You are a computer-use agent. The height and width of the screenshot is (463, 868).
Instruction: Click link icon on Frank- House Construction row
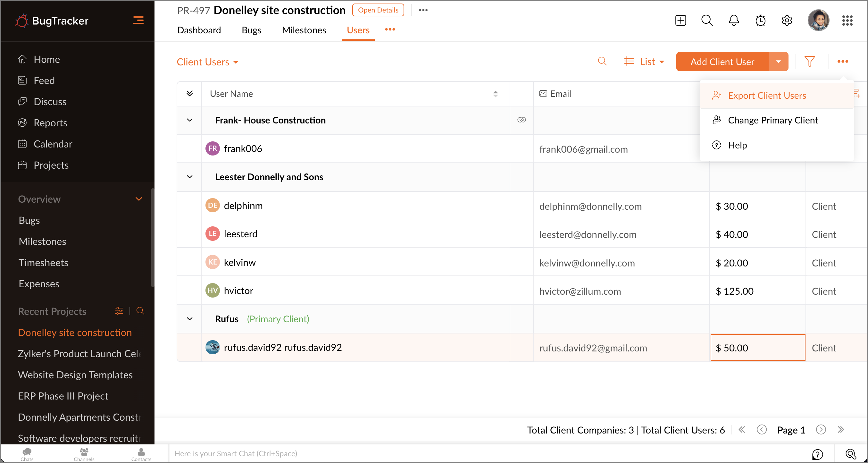[521, 120]
